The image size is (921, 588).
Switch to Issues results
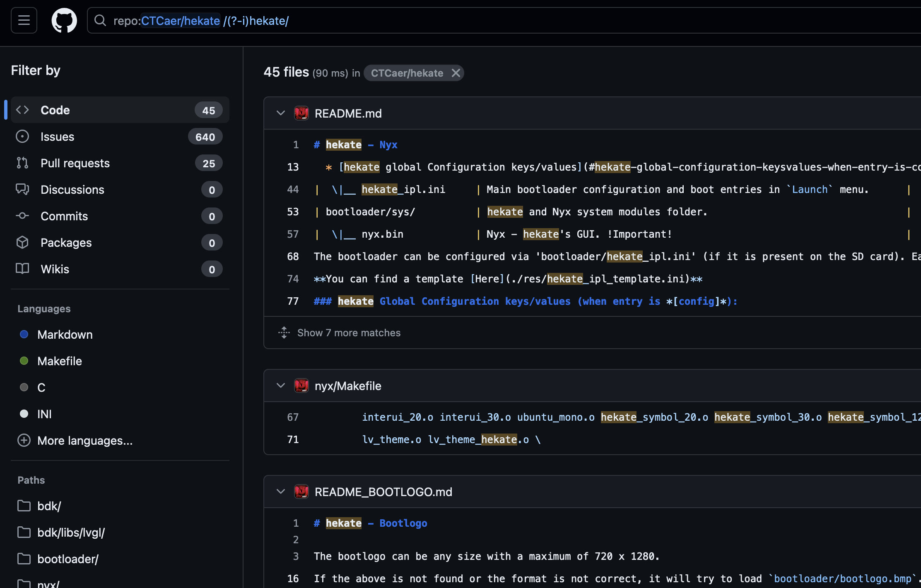120,136
